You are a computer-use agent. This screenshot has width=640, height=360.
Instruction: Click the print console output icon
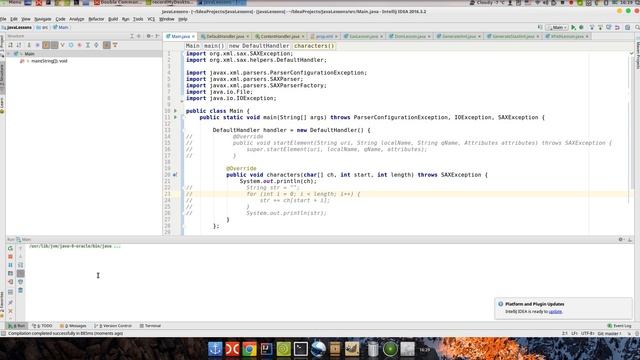20,282
